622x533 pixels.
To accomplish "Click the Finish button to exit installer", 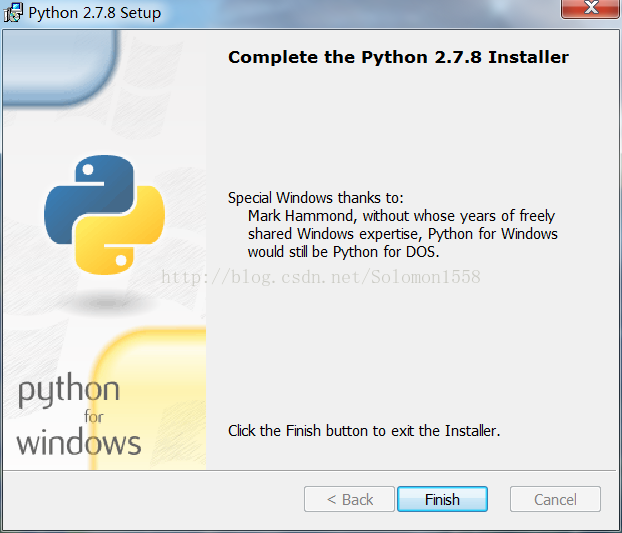I will pyautogui.click(x=442, y=499).
